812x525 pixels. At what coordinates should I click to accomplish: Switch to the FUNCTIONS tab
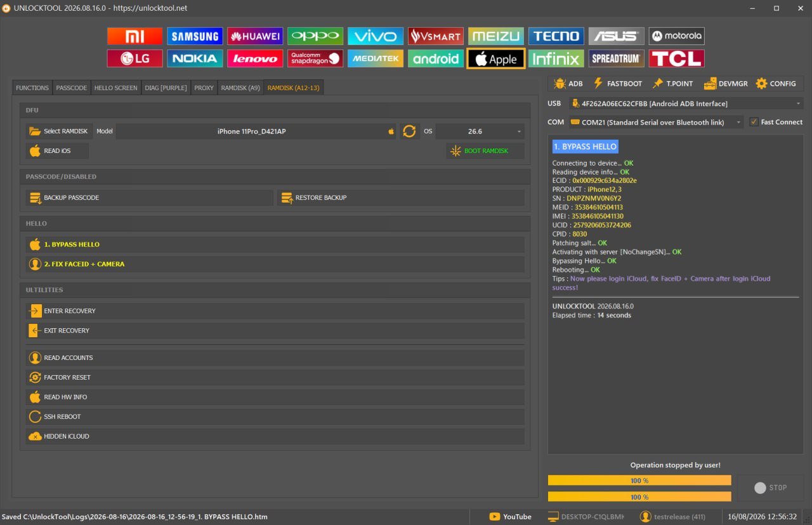[32, 88]
